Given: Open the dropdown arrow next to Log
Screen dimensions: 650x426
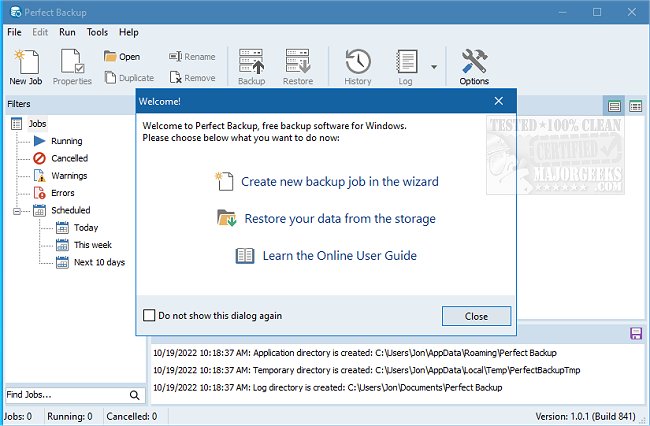Looking at the screenshot, I should tap(433, 67).
